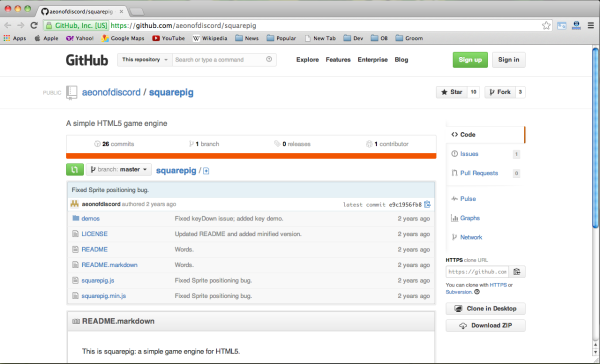This screenshot has height=364, width=600.
Task: Click the GitHub logo
Action: pyautogui.click(x=87, y=60)
